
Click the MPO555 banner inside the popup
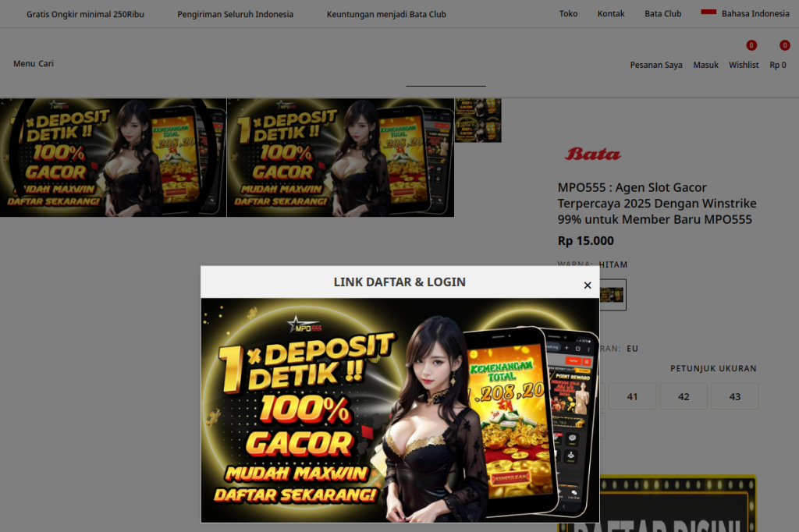[400, 410]
